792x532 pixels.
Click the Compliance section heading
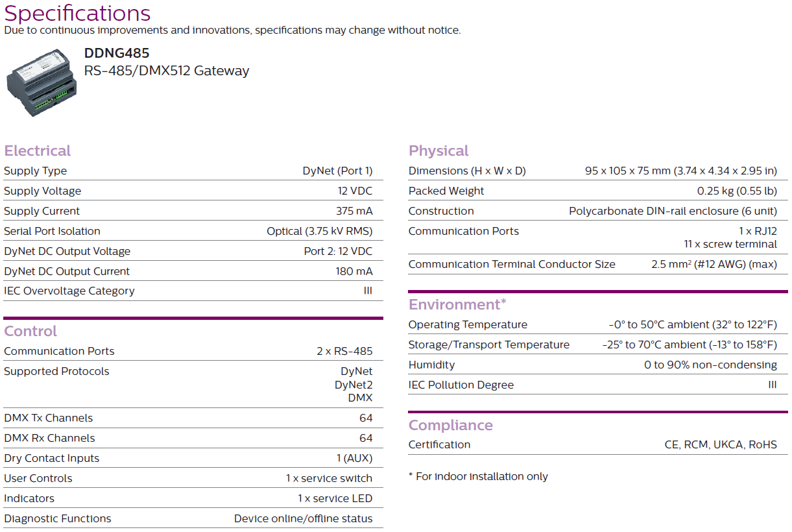coord(451,425)
